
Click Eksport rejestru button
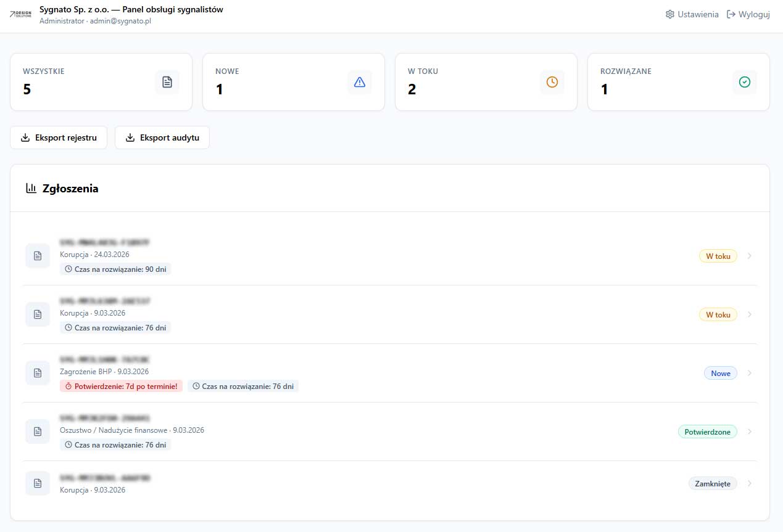(x=59, y=137)
